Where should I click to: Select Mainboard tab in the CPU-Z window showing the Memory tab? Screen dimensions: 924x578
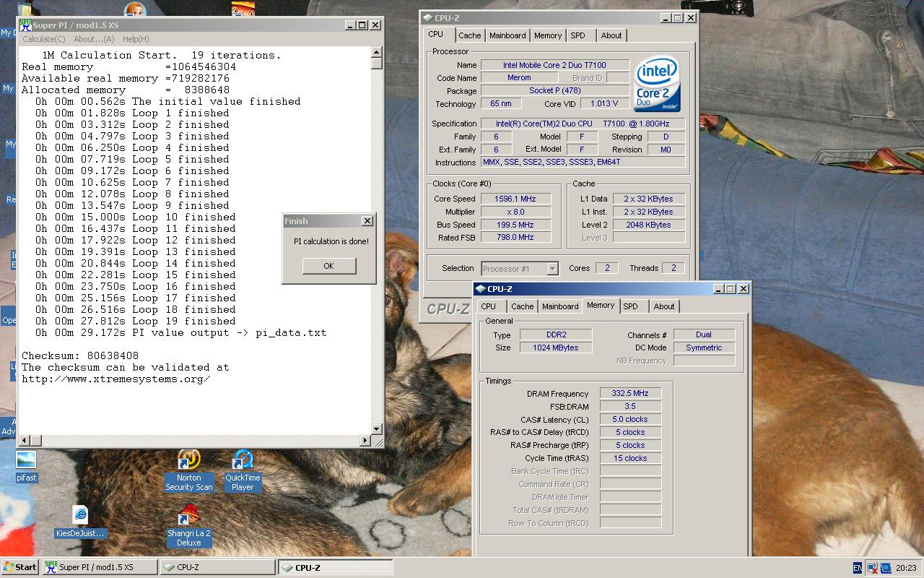560,306
